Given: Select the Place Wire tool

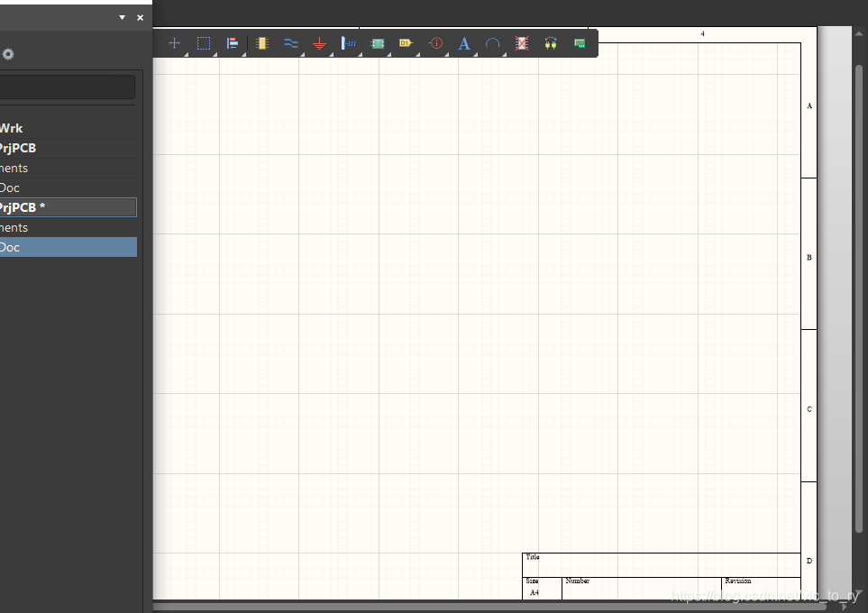Looking at the screenshot, I should coord(290,43).
